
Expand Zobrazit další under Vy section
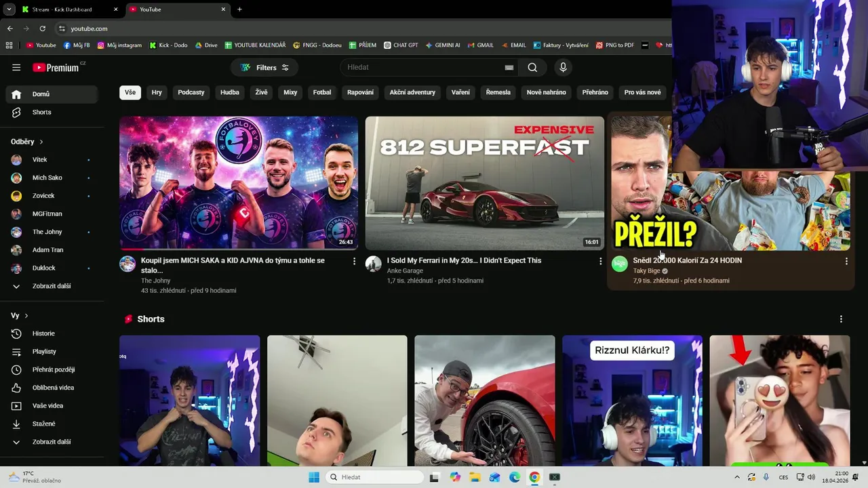[52, 442]
